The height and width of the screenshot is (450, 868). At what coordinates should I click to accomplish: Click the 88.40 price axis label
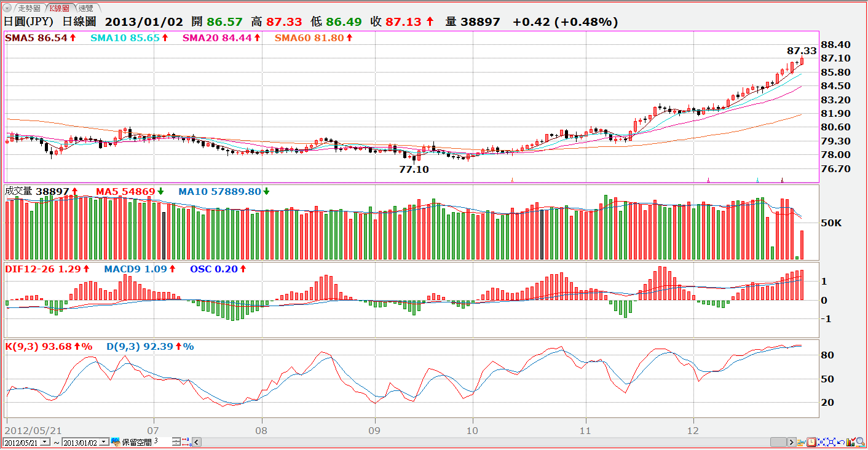pyautogui.click(x=835, y=44)
